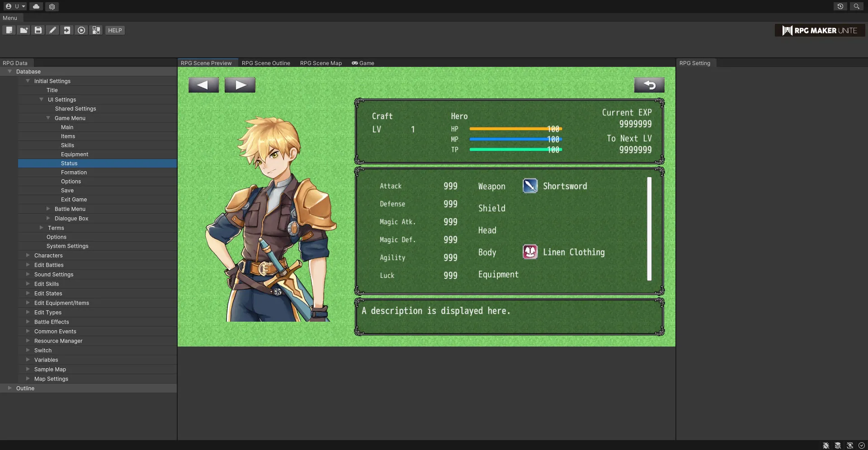This screenshot has width=868, height=450.
Task: Open the Game tab
Action: click(x=363, y=63)
